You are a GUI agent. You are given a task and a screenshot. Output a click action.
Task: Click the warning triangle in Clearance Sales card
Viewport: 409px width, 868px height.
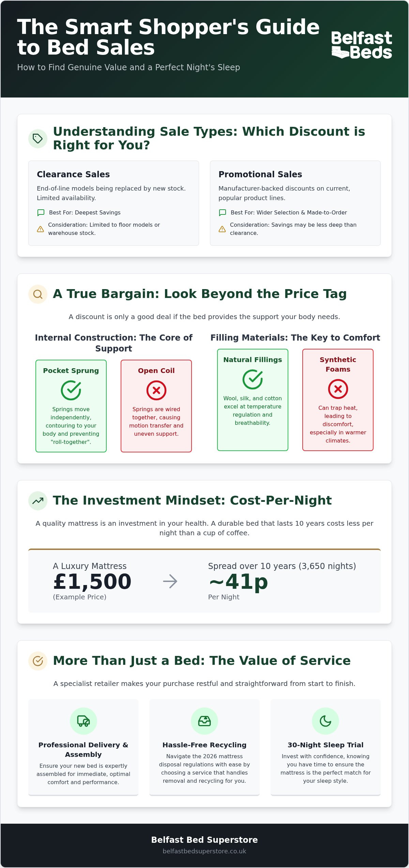click(x=40, y=229)
